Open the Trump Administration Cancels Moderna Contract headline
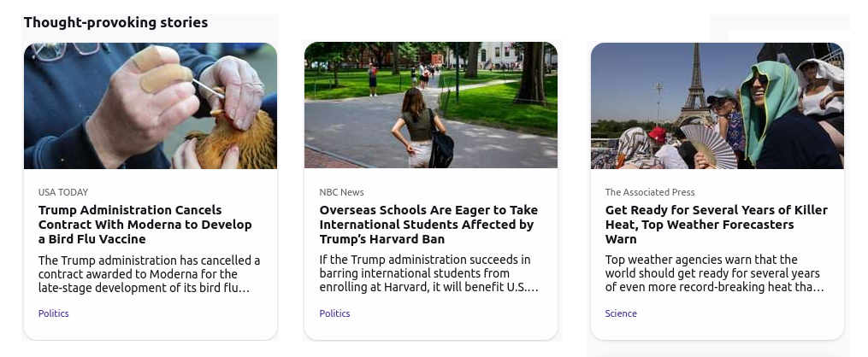Screen dimensions: 868x357 click(x=145, y=225)
